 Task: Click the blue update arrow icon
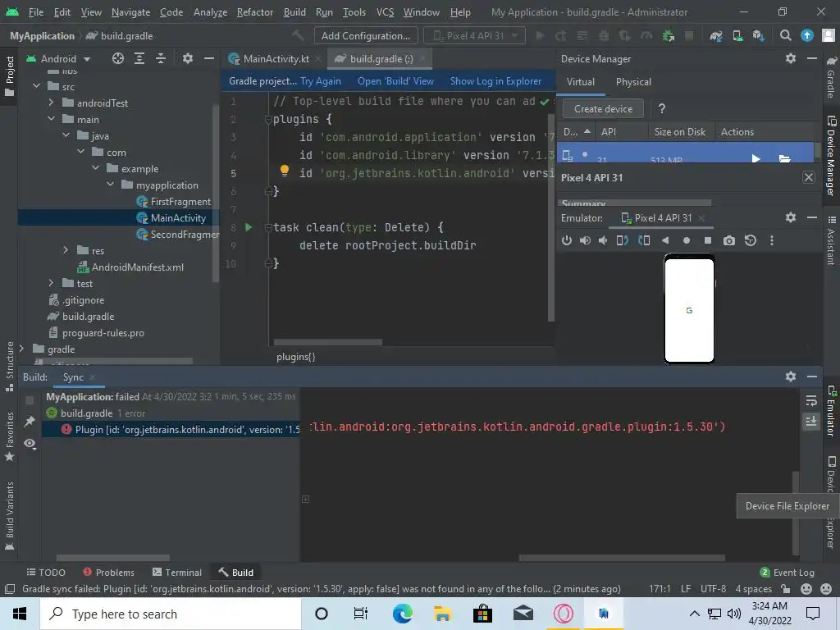click(x=807, y=36)
